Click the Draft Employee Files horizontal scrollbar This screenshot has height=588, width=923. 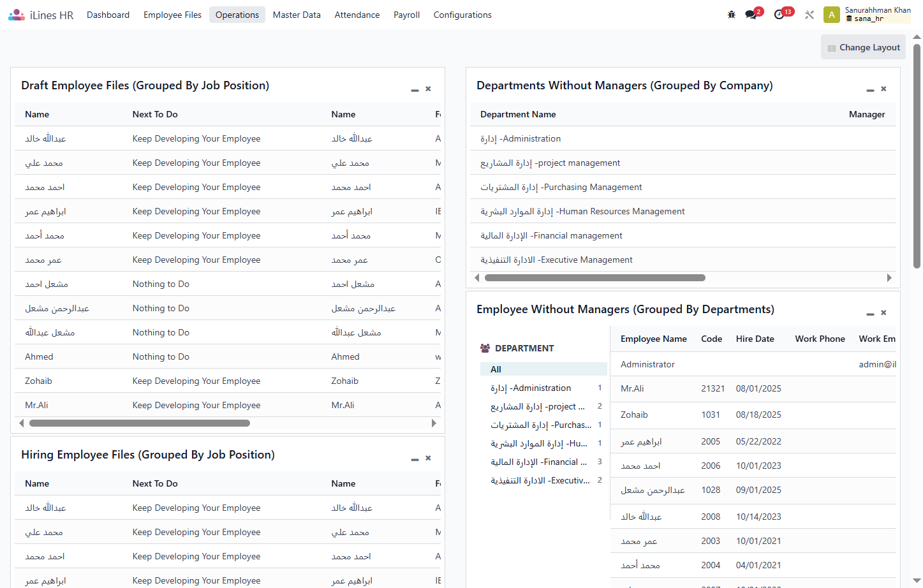pos(140,423)
